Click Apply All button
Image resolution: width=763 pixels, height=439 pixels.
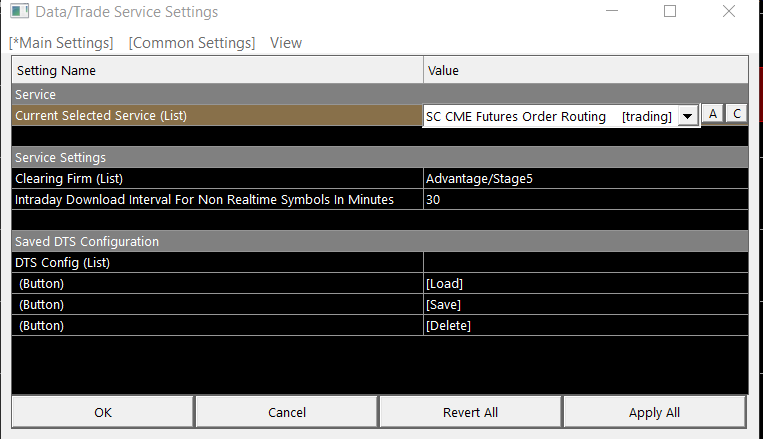click(x=654, y=412)
